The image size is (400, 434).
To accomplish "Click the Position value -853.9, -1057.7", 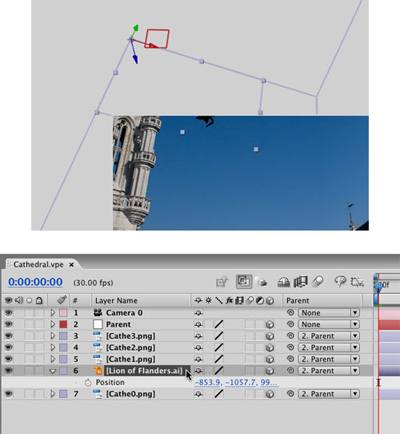I will pos(235,382).
